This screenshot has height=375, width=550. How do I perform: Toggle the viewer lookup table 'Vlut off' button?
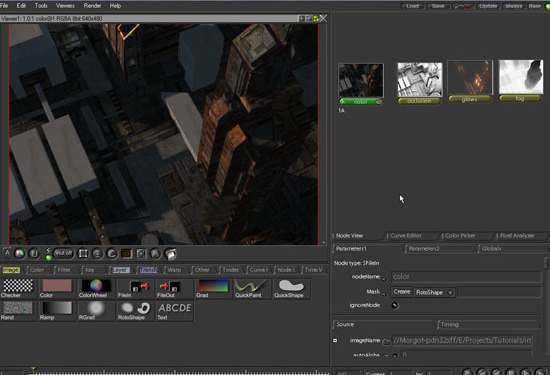pyautogui.click(x=63, y=253)
